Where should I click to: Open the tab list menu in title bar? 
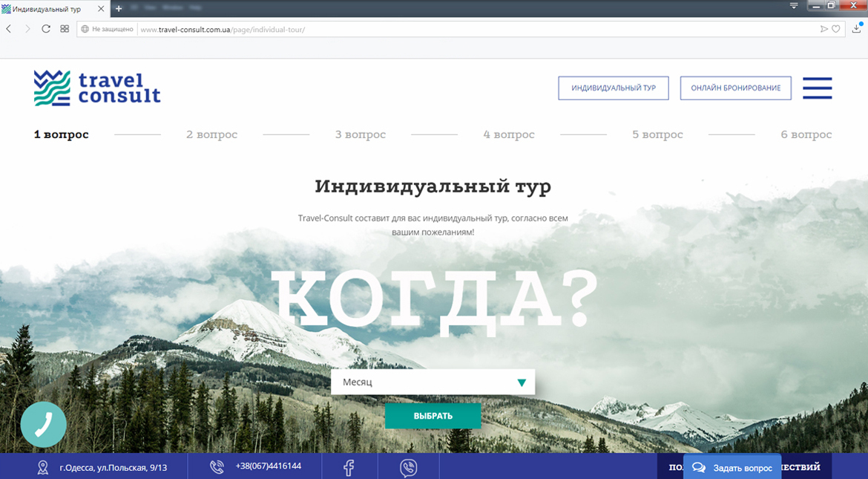pyautogui.click(x=794, y=6)
